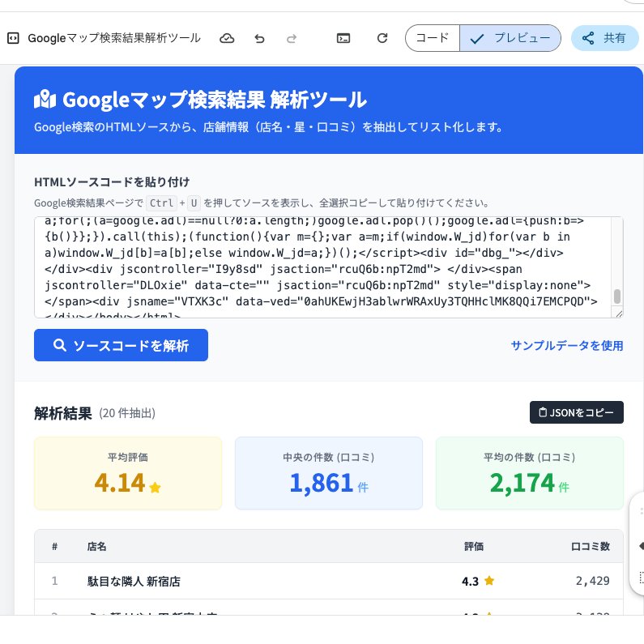
Task: Click the textarea resize handle corner
Action: click(620, 313)
